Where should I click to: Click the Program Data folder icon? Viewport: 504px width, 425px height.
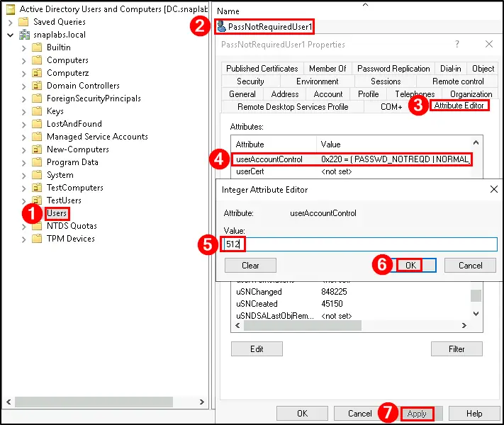tap(37, 162)
